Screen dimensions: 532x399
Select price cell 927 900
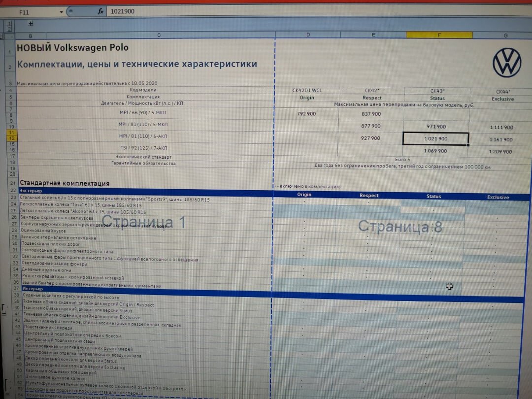[370, 138]
